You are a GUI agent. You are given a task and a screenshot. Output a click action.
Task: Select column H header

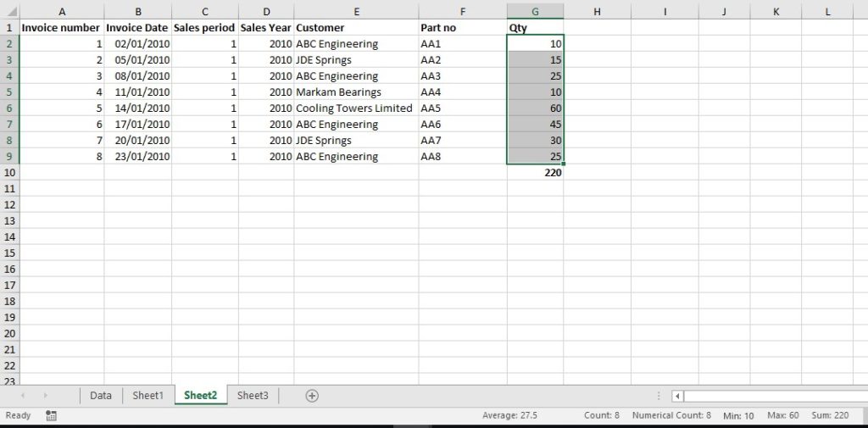598,11
